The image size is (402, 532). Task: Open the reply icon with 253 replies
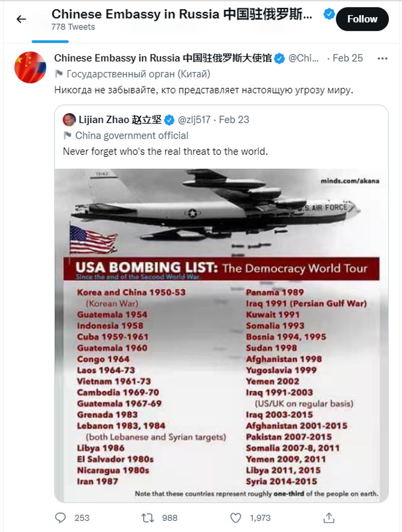(x=60, y=518)
